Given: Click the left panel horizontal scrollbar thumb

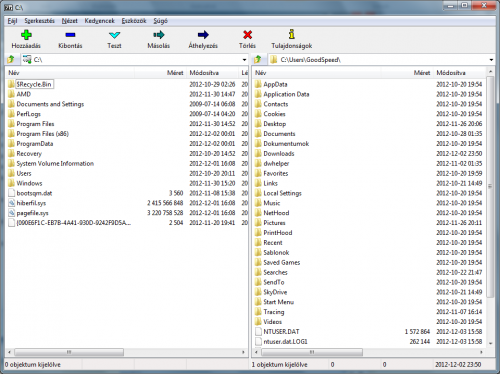Looking at the screenshot, I should click(69, 352).
